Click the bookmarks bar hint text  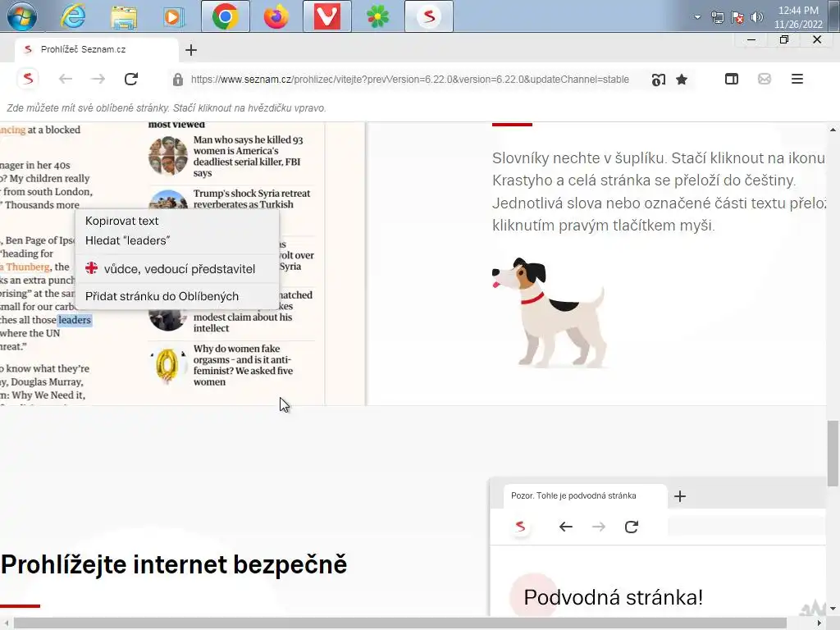(x=166, y=108)
